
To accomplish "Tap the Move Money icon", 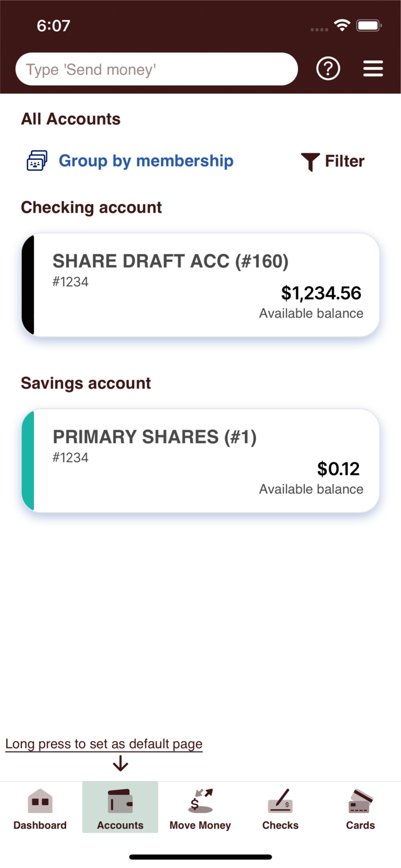I will pyautogui.click(x=200, y=801).
